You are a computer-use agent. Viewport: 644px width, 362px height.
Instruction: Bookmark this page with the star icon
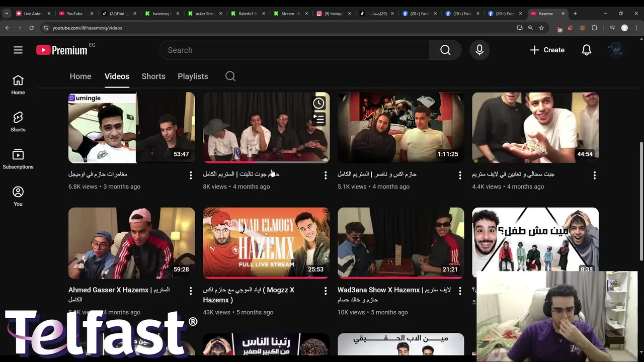[x=541, y=28]
